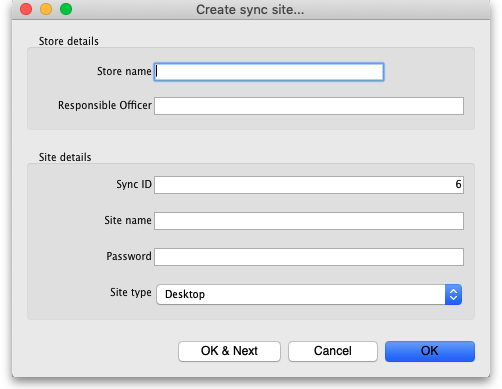
Task: Click the Create sync site title bar
Action: coord(250,10)
